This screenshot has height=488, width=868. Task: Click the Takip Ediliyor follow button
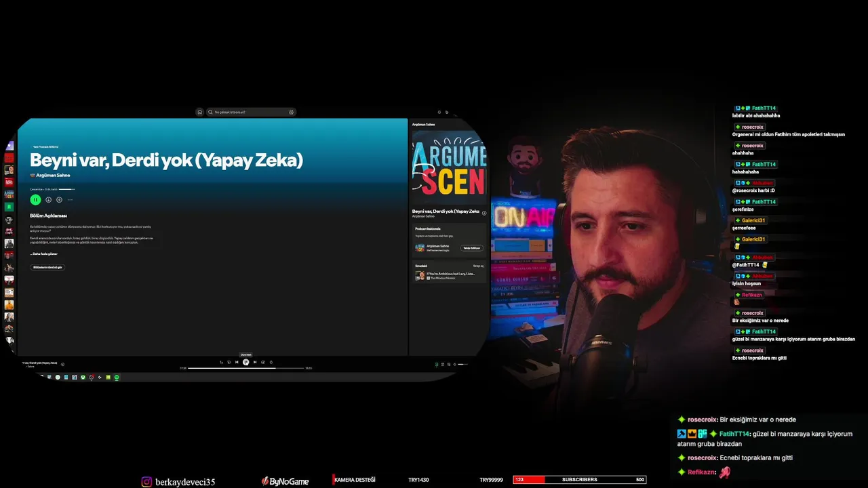(x=471, y=248)
